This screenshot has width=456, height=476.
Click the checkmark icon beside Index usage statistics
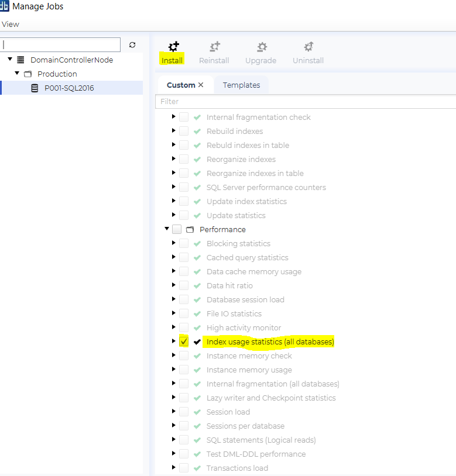[197, 342]
